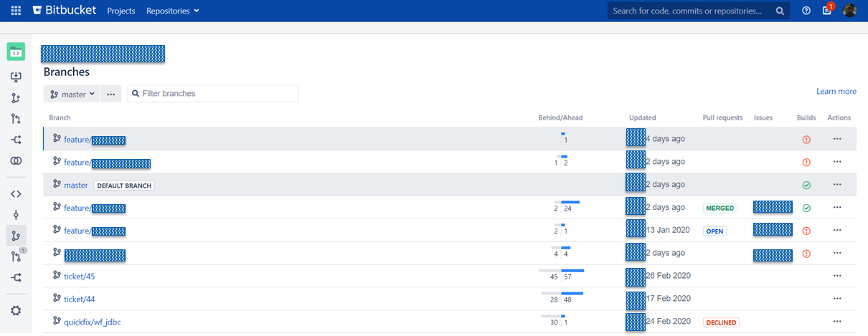Click the Create branch sidebar icon
Image resolution: width=868 pixels, height=336 pixels.
pos(16,98)
